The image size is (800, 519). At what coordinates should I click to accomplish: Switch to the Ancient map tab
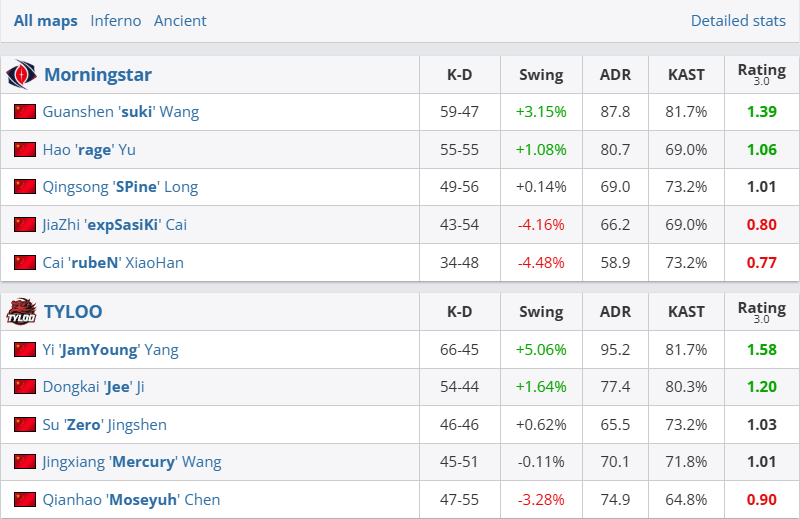181,20
